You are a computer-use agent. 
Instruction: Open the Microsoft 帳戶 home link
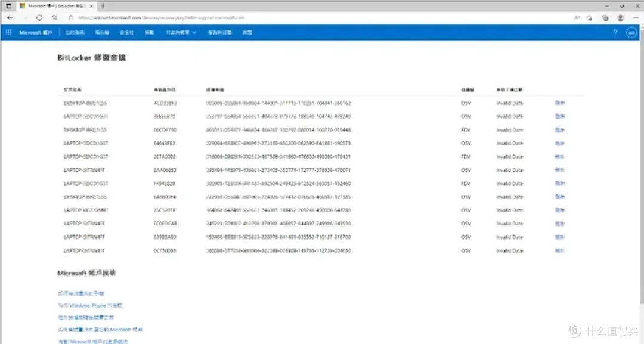pyautogui.click(x=36, y=32)
